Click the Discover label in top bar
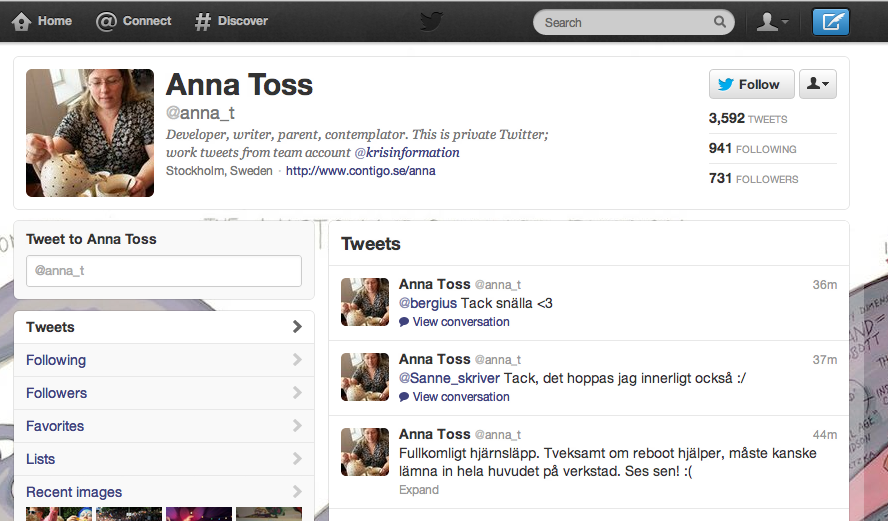This screenshot has width=888, height=521. point(243,21)
